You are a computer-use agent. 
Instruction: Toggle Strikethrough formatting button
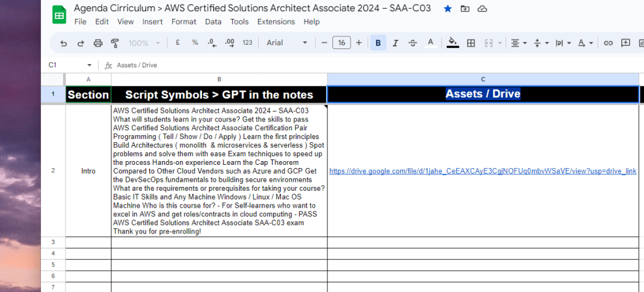pyautogui.click(x=413, y=43)
